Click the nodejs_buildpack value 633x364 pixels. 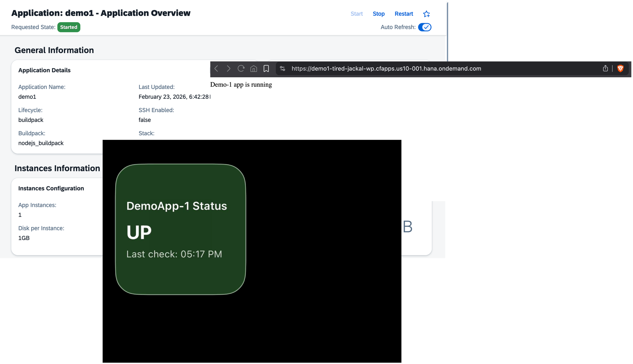[41, 143]
